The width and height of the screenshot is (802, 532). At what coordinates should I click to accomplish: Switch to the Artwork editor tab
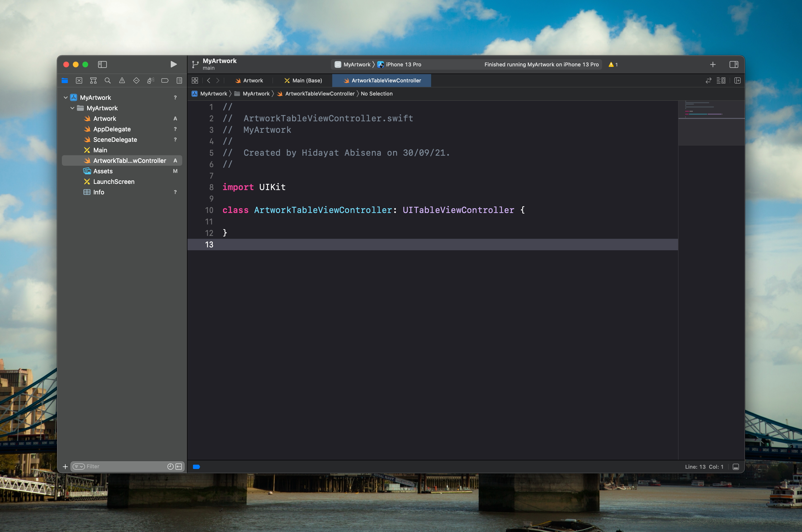[249, 81]
